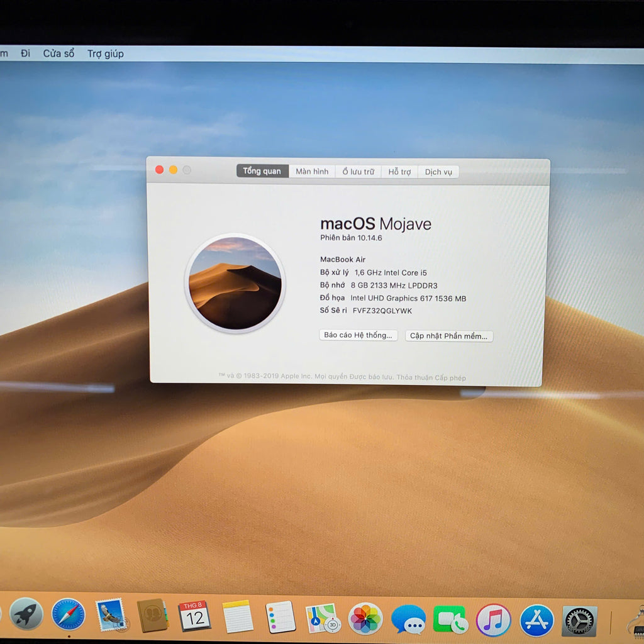Click Intel UHD Graphics 617 1536 MB
The width and height of the screenshot is (644, 644).
(x=408, y=298)
